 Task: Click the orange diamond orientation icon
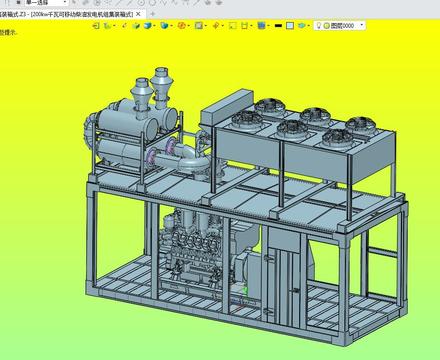click(216, 26)
